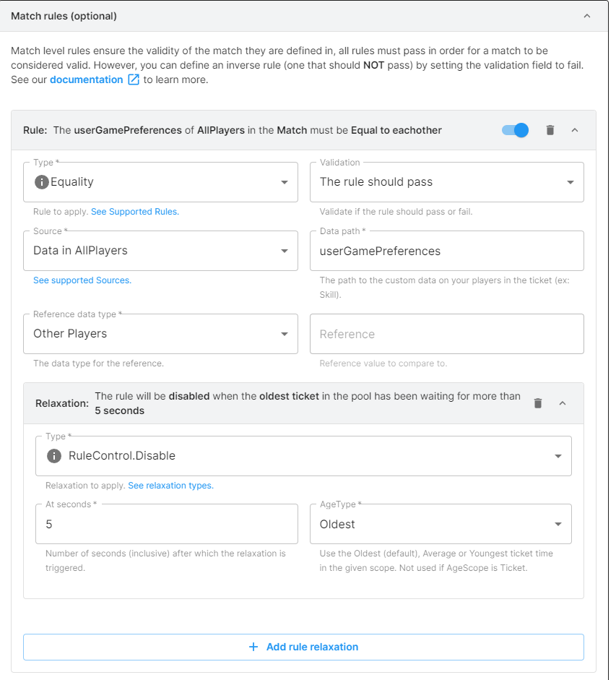Open the AgeType dropdown set to Oldest
This screenshot has height=680, width=616.
coord(441,524)
